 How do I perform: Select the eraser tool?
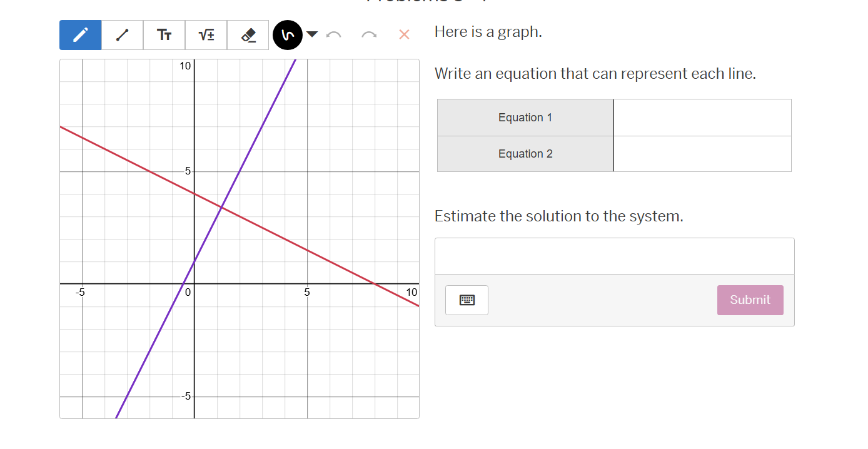(248, 34)
